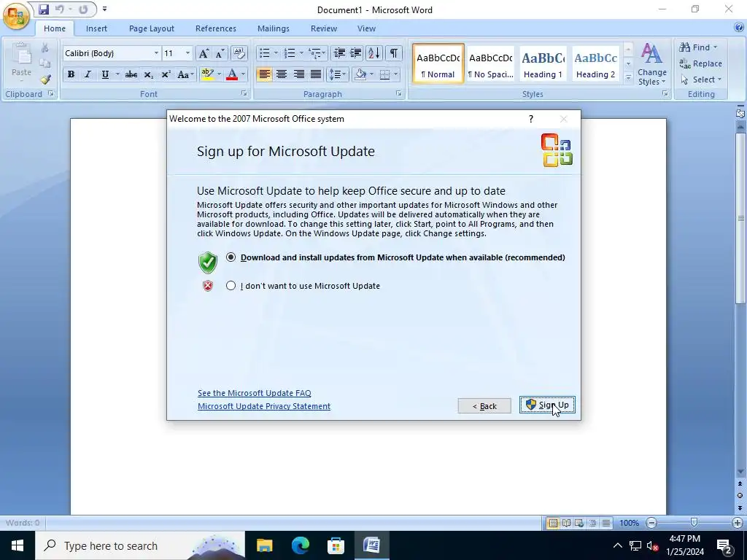Open Word Help question mark icon
The height and width of the screenshot is (560, 747).
739,28
